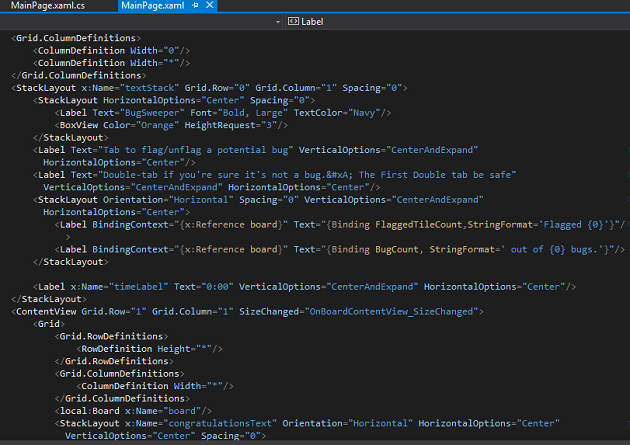Click the Label element icon in navigation bar

[x=292, y=21]
